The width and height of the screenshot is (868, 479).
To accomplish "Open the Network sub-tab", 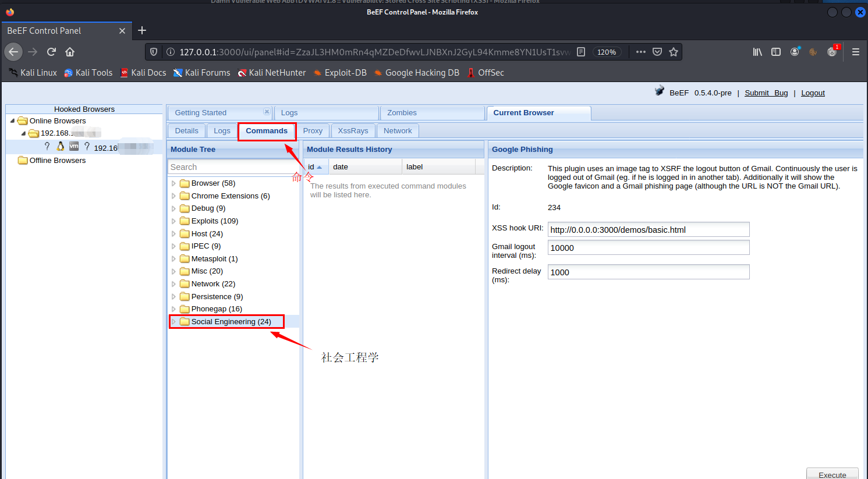I will (x=398, y=131).
